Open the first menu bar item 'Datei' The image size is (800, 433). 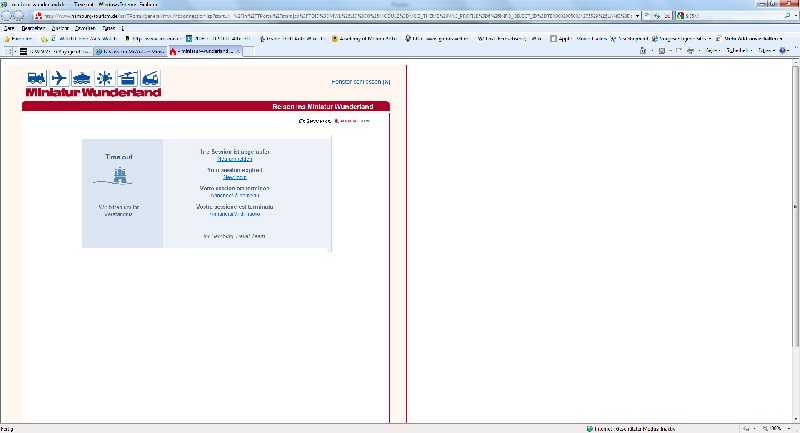tap(9, 28)
